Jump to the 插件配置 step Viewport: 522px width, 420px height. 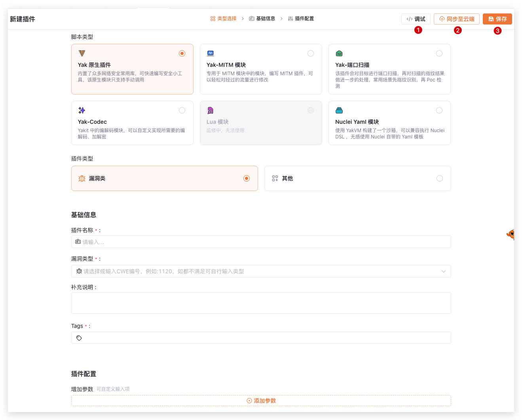click(x=301, y=19)
